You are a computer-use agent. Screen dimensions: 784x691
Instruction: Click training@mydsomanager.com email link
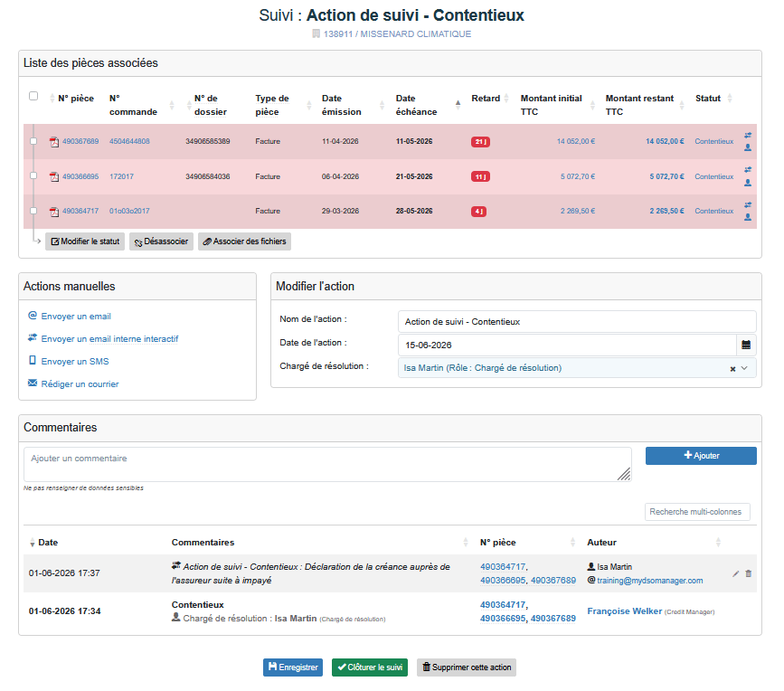[649, 581]
